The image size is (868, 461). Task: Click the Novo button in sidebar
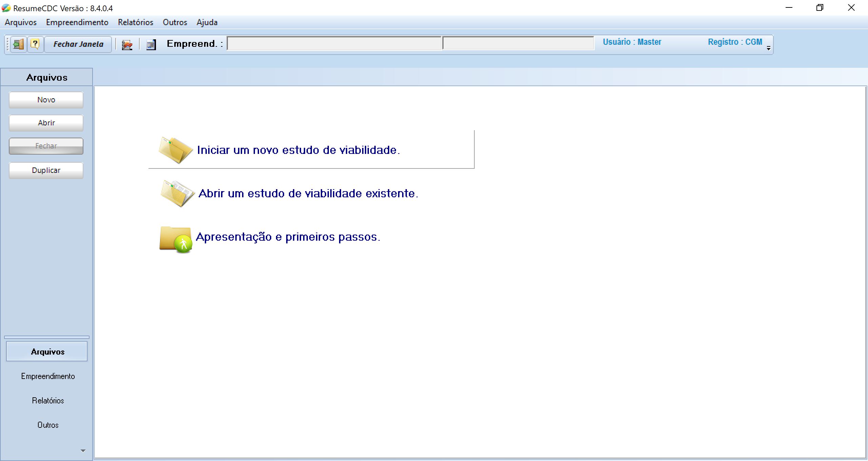click(46, 100)
